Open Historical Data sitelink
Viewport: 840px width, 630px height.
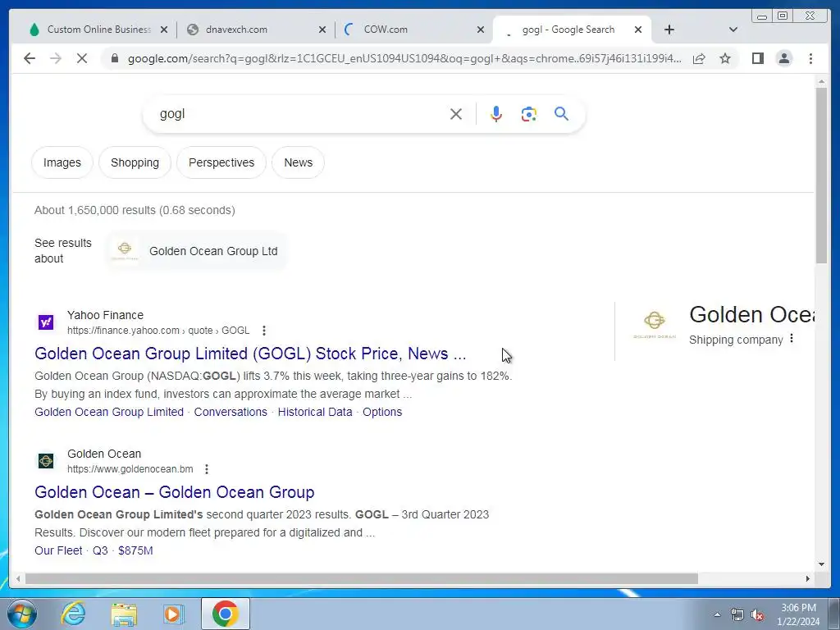(315, 412)
